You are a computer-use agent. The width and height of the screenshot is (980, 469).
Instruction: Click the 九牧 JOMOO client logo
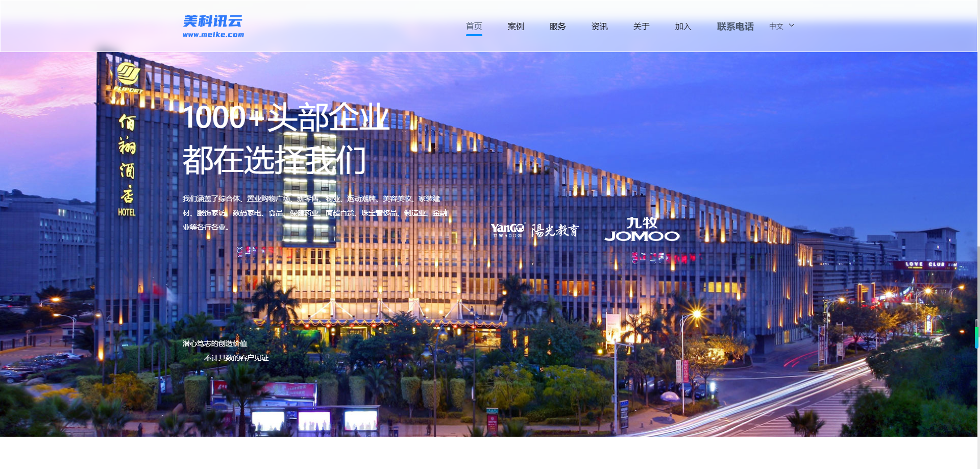tap(642, 230)
